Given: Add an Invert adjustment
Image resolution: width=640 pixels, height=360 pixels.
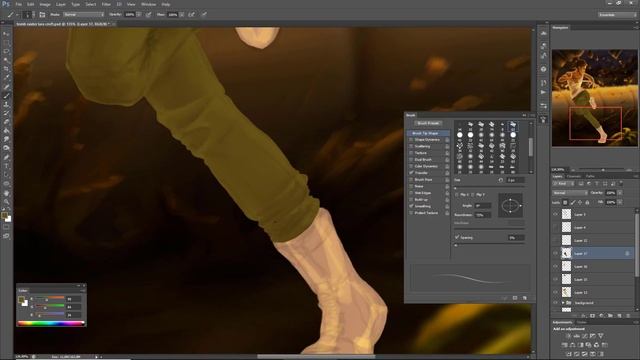Looking at the screenshot, I should click(x=569, y=354).
